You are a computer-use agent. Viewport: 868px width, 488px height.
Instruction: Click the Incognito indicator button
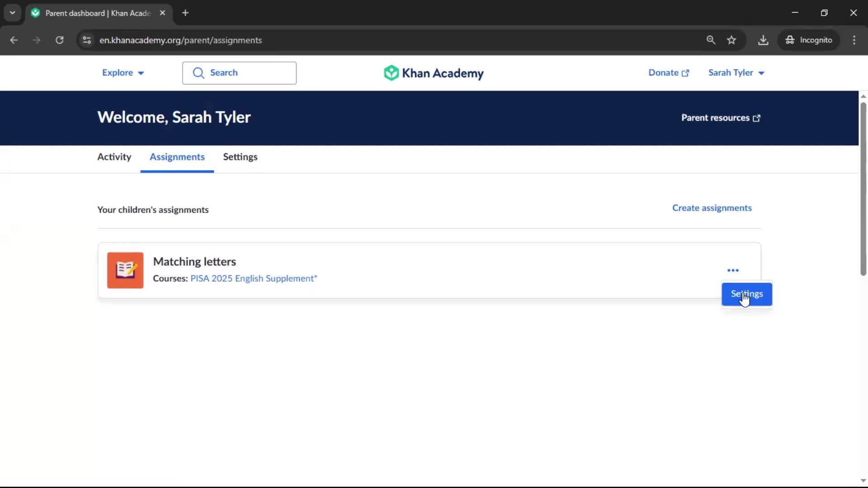click(809, 40)
